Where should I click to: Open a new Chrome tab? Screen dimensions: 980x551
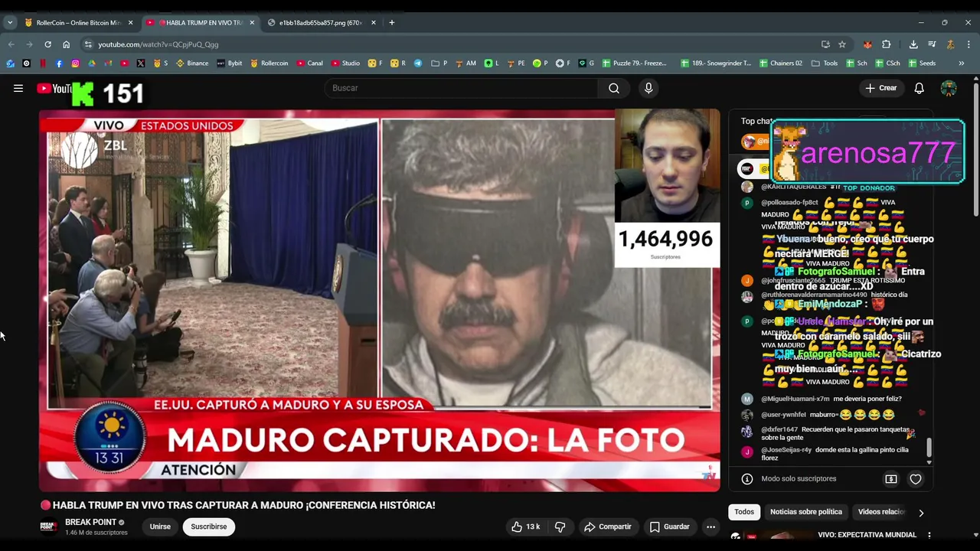pos(391,23)
